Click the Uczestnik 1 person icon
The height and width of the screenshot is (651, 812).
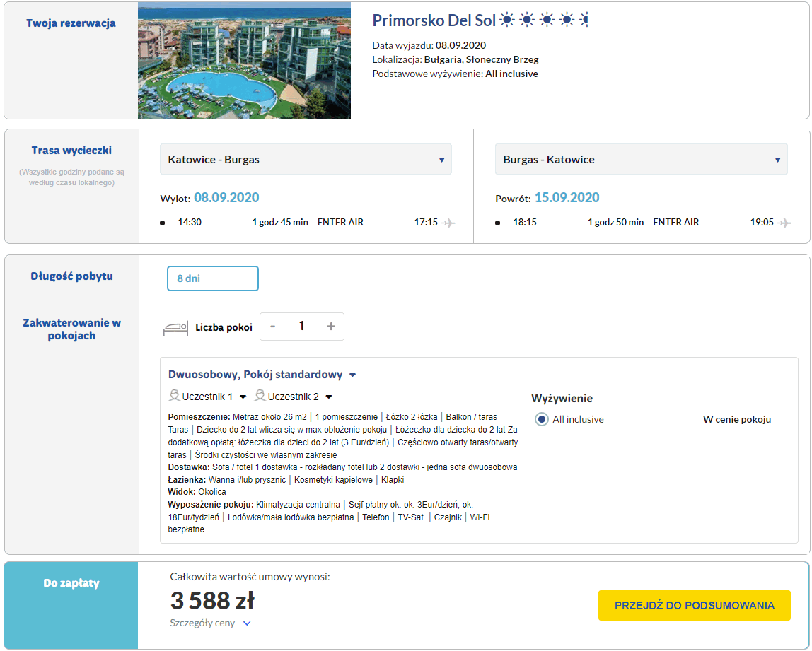point(174,396)
